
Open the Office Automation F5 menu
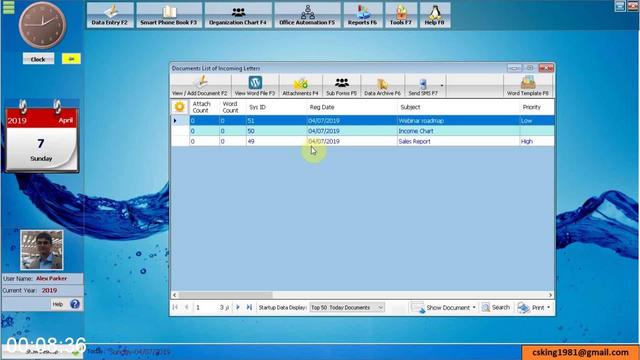[x=307, y=15]
